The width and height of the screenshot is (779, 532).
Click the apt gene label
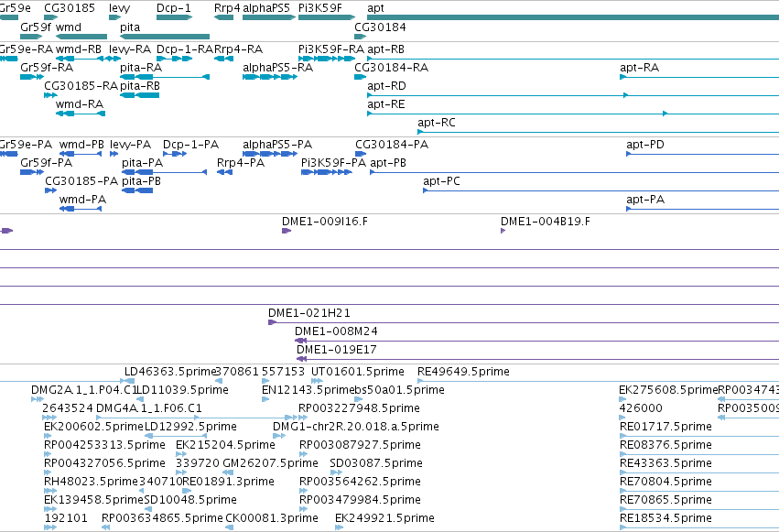click(x=375, y=8)
